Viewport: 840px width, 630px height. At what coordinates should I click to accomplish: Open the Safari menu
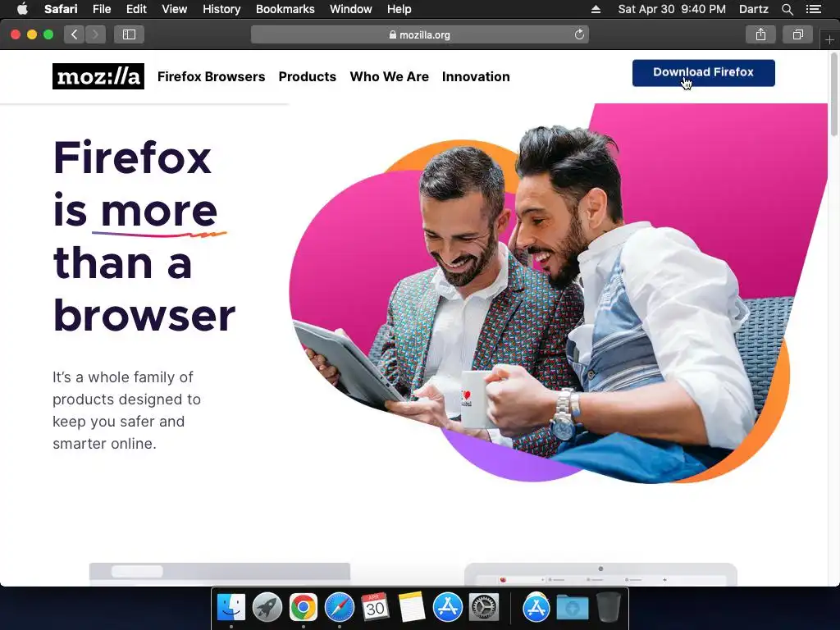tap(61, 9)
